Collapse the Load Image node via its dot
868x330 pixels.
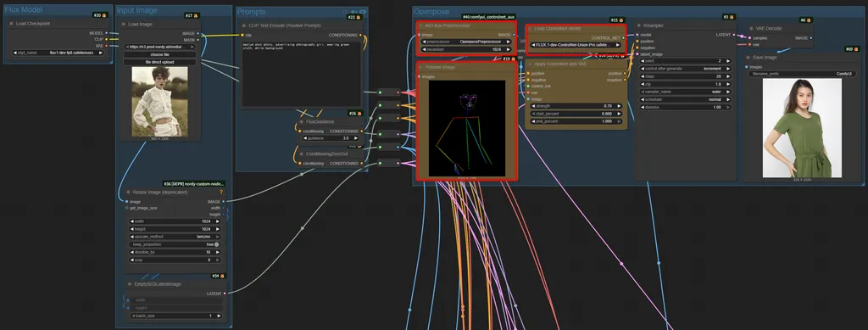tap(124, 24)
